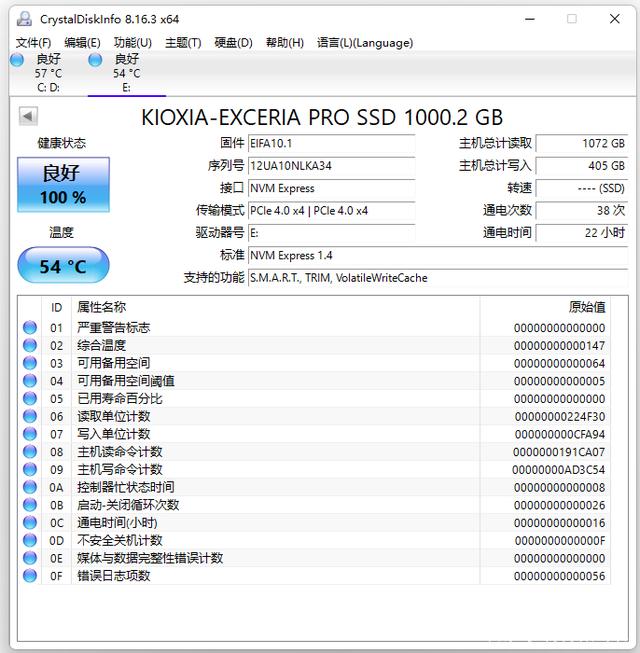Click the serial number field 12UA10NLKA34
The width and height of the screenshot is (640, 653).
coord(331,166)
